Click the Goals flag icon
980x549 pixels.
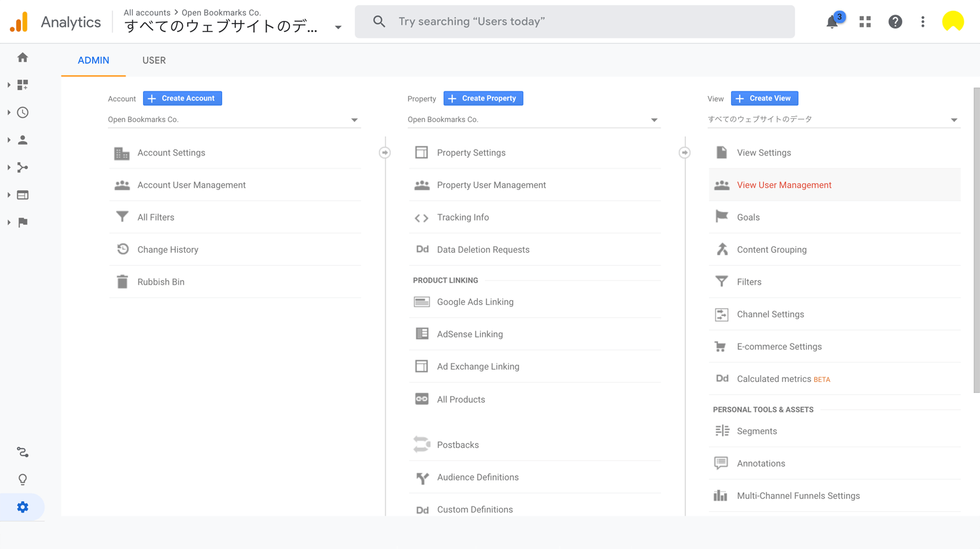click(x=721, y=217)
